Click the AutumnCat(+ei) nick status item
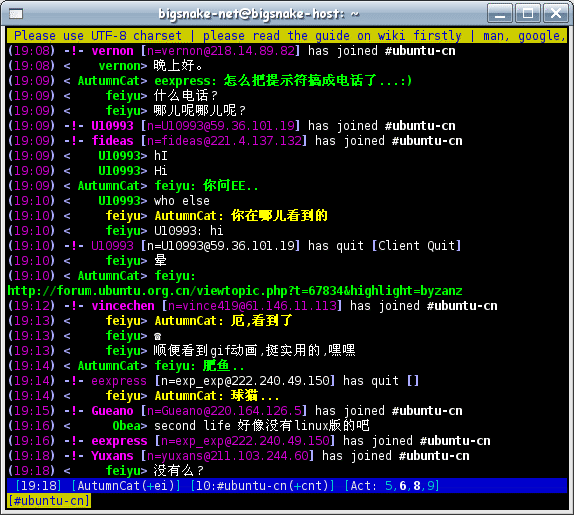The height and width of the screenshot is (515, 574). click(126, 486)
